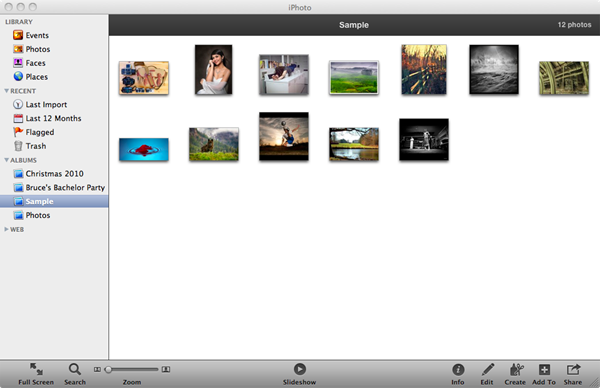Select the green misty field thumbnail
The width and height of the screenshot is (600, 388).
click(354, 77)
